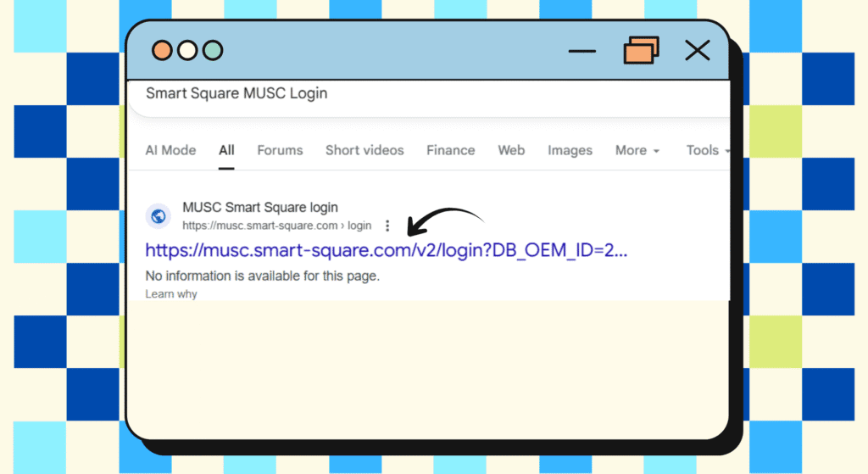Expand the More dropdown in search filters

click(x=637, y=150)
